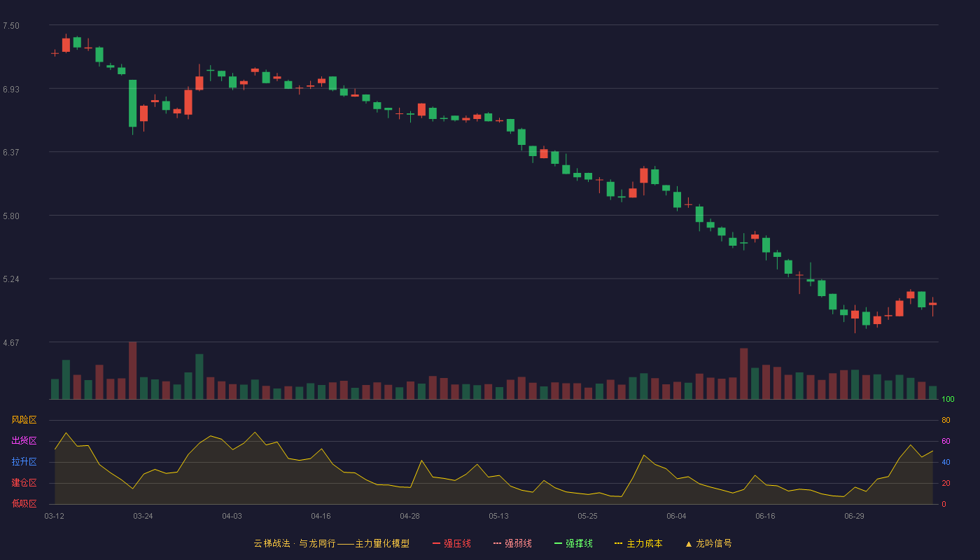Click the tallest red volume bar
The height and width of the screenshot is (560, 980).
[132, 370]
